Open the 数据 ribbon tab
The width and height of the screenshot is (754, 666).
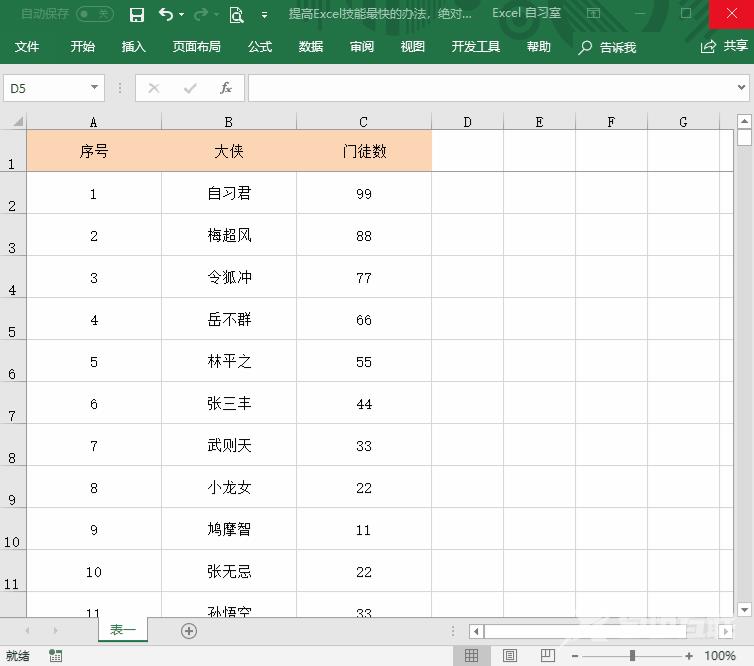coord(311,47)
